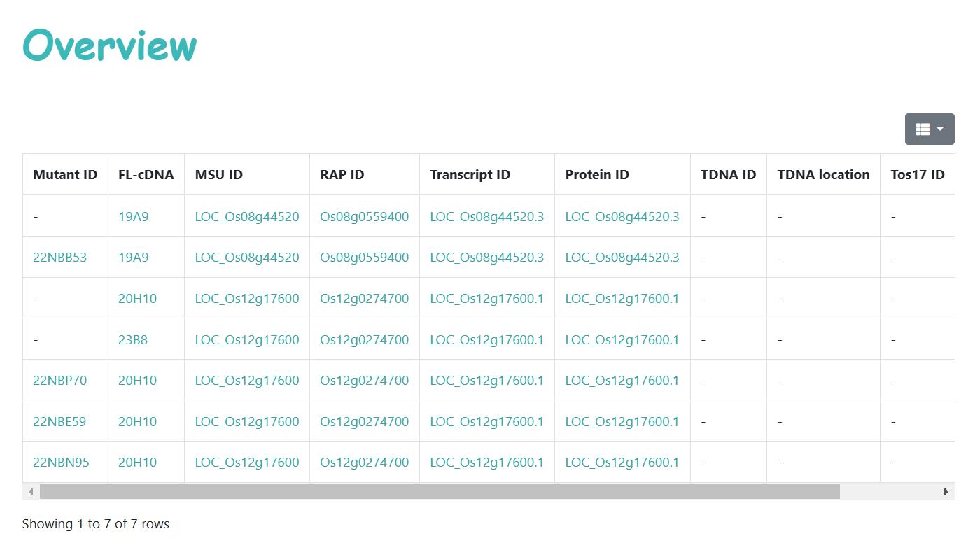
Task: Open LOC_Os12g17600 MSU ID in 23B8 row
Action: 247,340
